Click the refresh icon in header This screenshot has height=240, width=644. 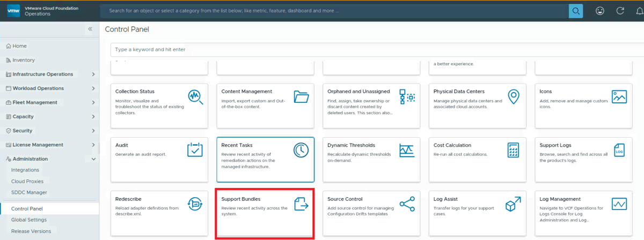coord(620,11)
